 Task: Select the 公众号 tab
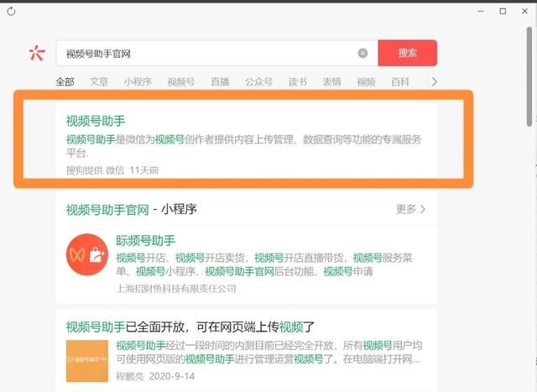click(258, 82)
